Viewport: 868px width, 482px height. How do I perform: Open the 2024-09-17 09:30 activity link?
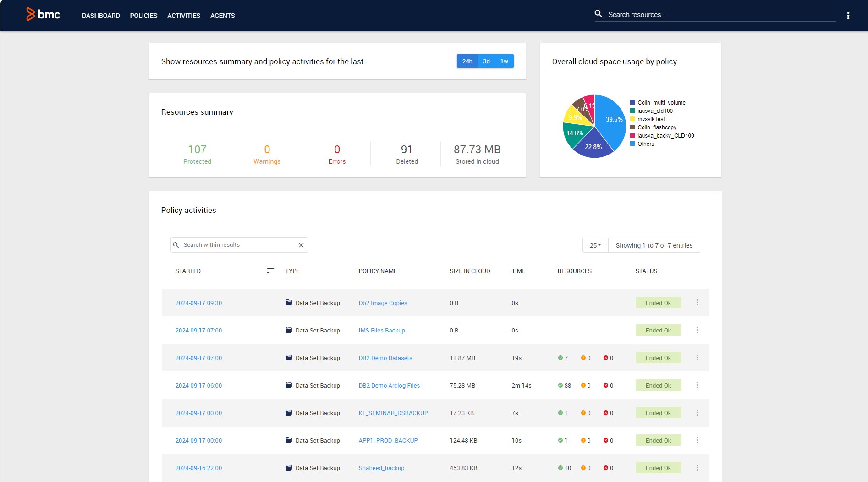pyautogui.click(x=198, y=303)
